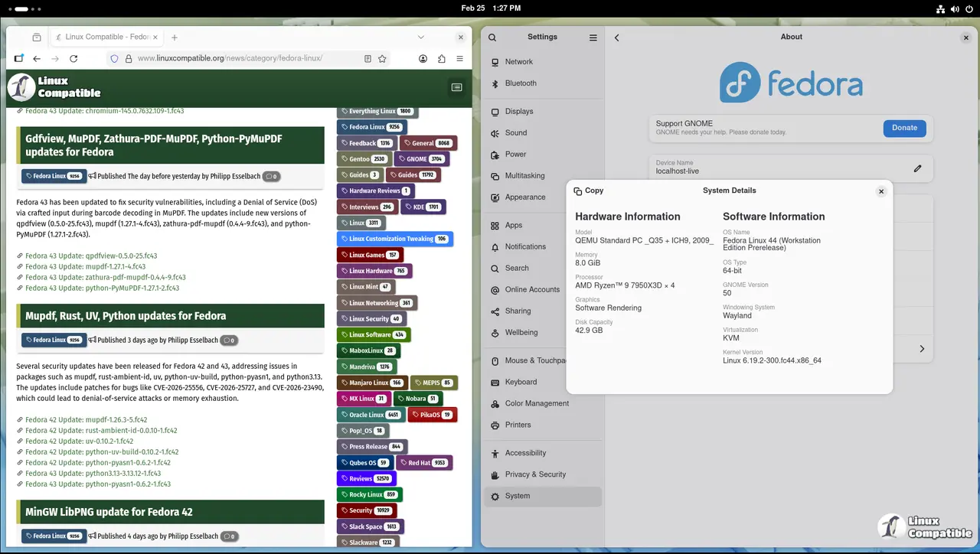
Task: Open a new browser tab
Action: pyautogui.click(x=175, y=37)
